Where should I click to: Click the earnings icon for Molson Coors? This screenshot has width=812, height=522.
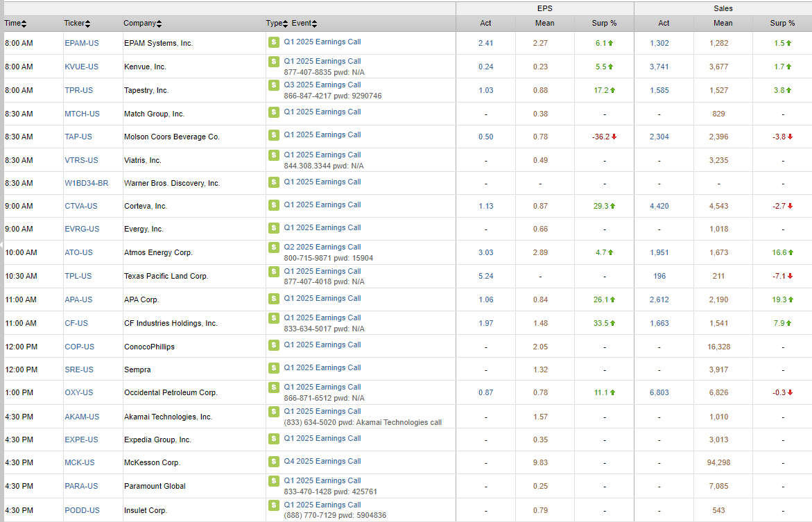pyautogui.click(x=274, y=134)
